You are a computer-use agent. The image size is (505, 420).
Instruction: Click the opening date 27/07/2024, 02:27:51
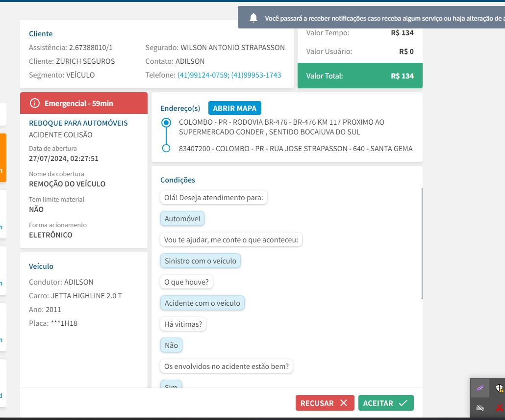tap(64, 158)
